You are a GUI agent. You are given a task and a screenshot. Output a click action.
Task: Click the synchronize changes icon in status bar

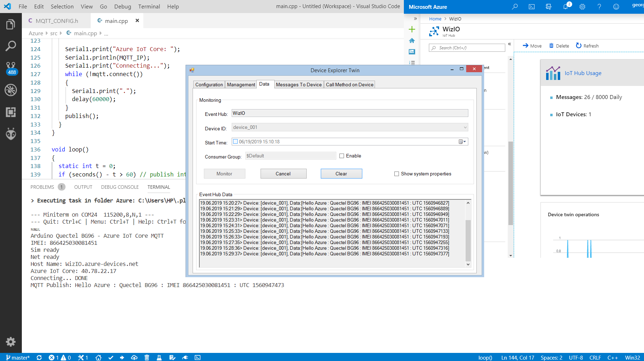tap(39, 357)
